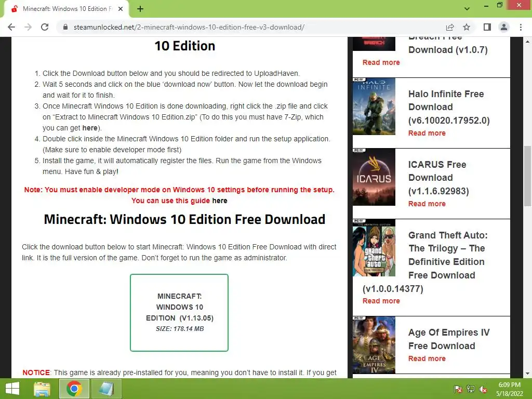Click the muted volume tray icon

[x=484, y=389]
